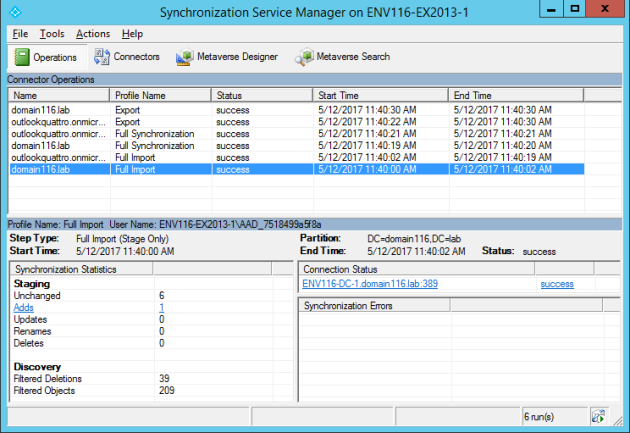Click the Filtered Objects value 209
Image resolution: width=630 pixels, height=433 pixels.
click(166, 390)
